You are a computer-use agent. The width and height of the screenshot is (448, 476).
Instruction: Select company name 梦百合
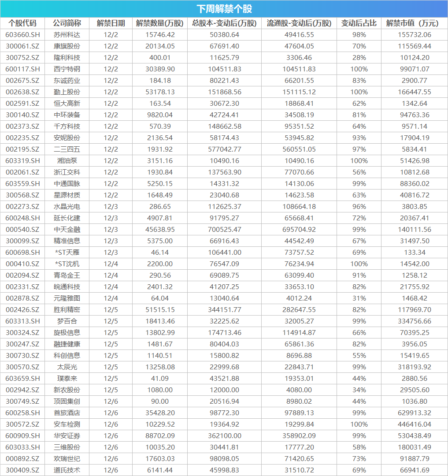(67, 321)
